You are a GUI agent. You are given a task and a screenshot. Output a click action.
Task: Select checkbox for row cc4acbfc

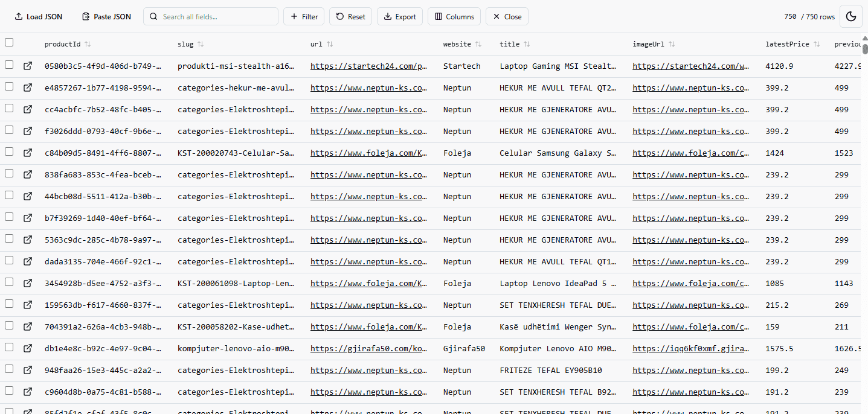click(9, 108)
